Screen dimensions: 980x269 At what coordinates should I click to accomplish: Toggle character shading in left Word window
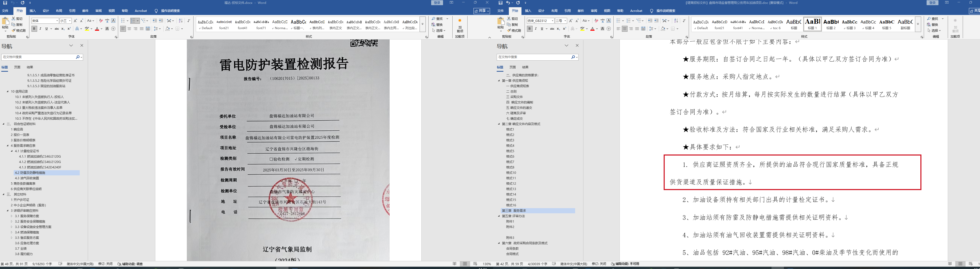(x=107, y=29)
